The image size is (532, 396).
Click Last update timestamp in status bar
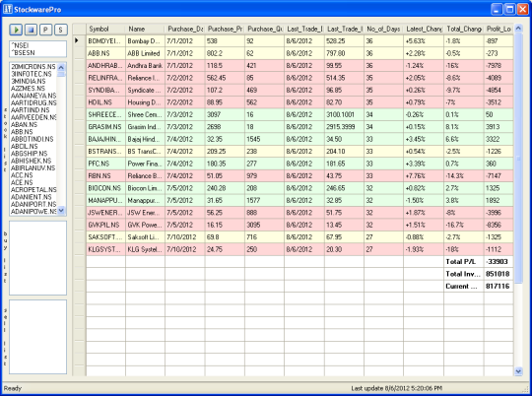pos(396,388)
